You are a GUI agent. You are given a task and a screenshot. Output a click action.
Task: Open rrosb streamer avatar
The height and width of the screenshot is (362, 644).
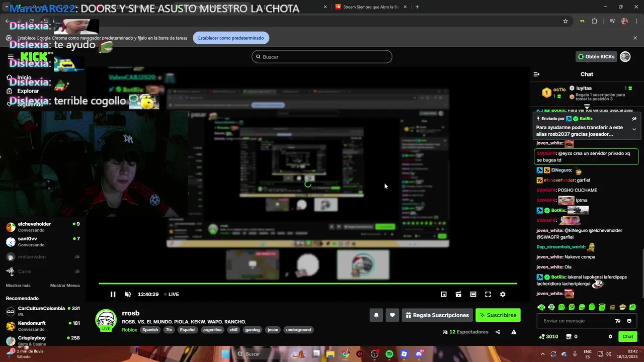point(106,320)
